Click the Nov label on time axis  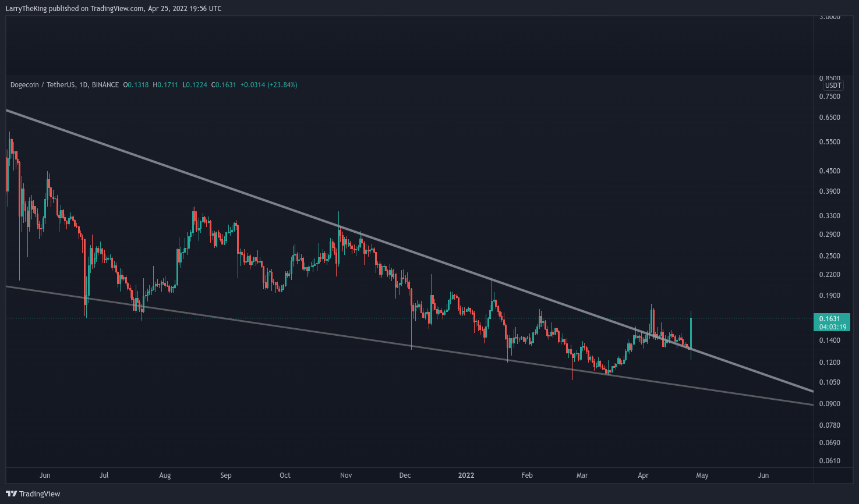(x=346, y=475)
